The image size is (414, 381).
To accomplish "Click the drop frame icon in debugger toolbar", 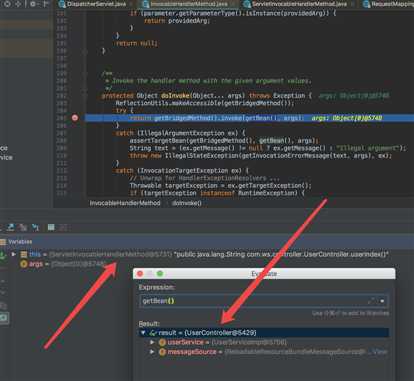I will 23,227.
